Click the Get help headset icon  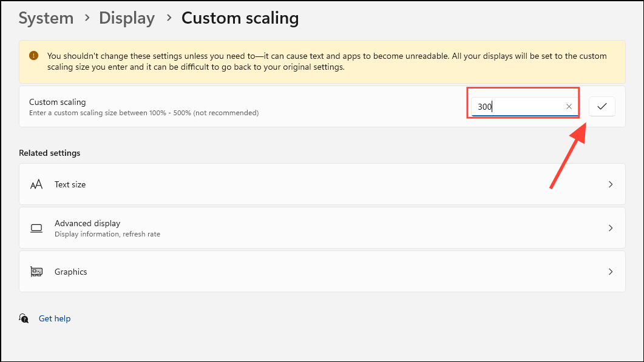click(24, 318)
